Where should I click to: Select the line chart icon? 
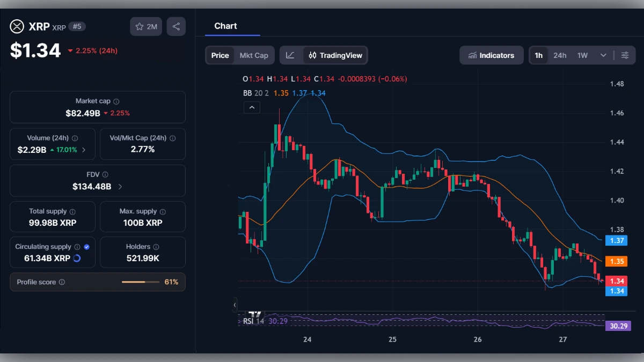pyautogui.click(x=290, y=55)
